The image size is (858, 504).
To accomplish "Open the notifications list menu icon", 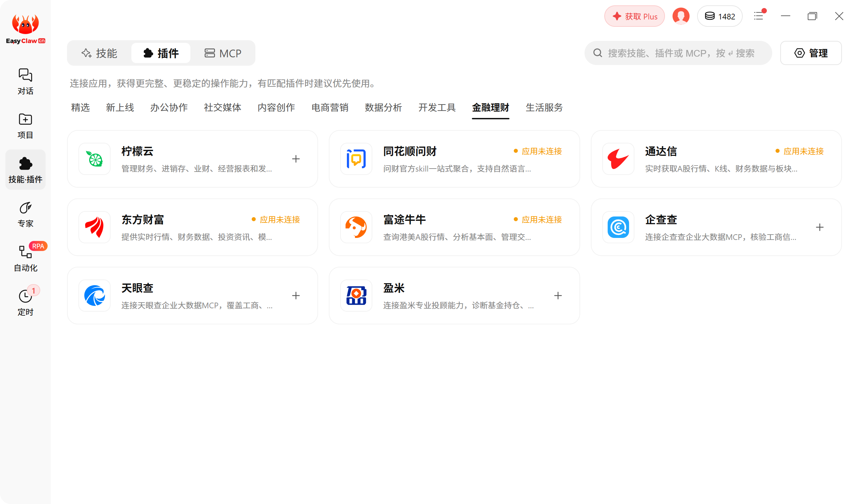I will tap(759, 16).
